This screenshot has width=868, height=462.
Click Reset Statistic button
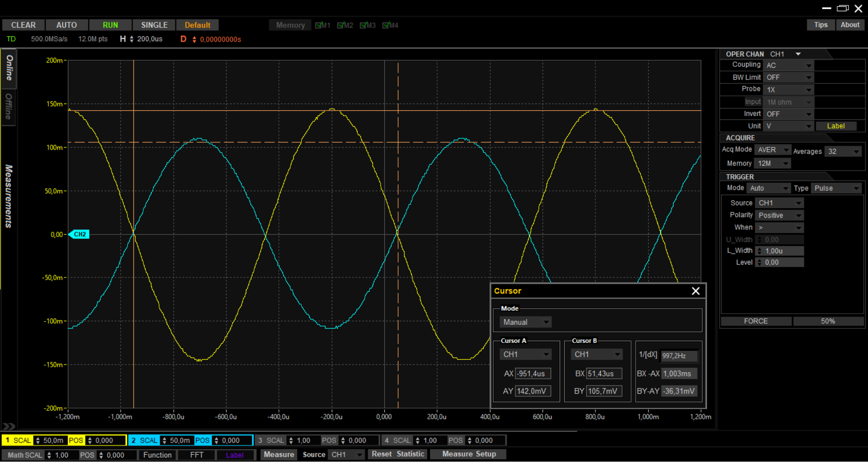click(x=398, y=454)
